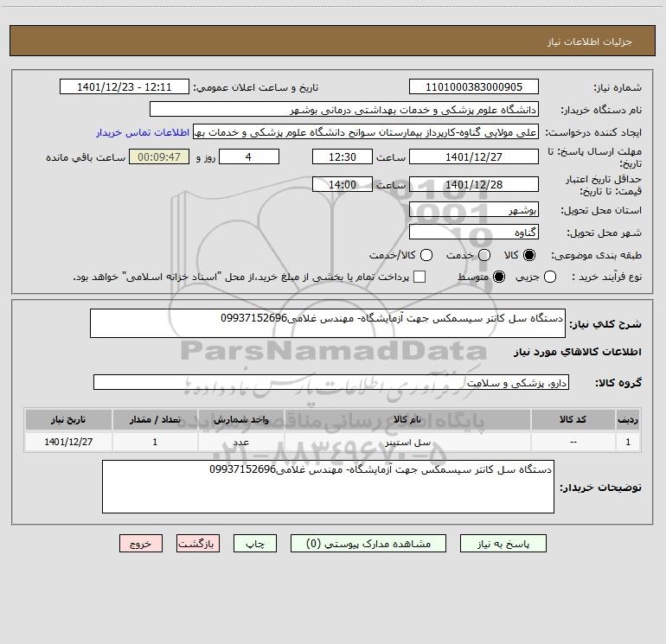Viewport: 666px width, 644px height.
Task: Click quantity cell 1 in goods table
Action: click(155, 443)
